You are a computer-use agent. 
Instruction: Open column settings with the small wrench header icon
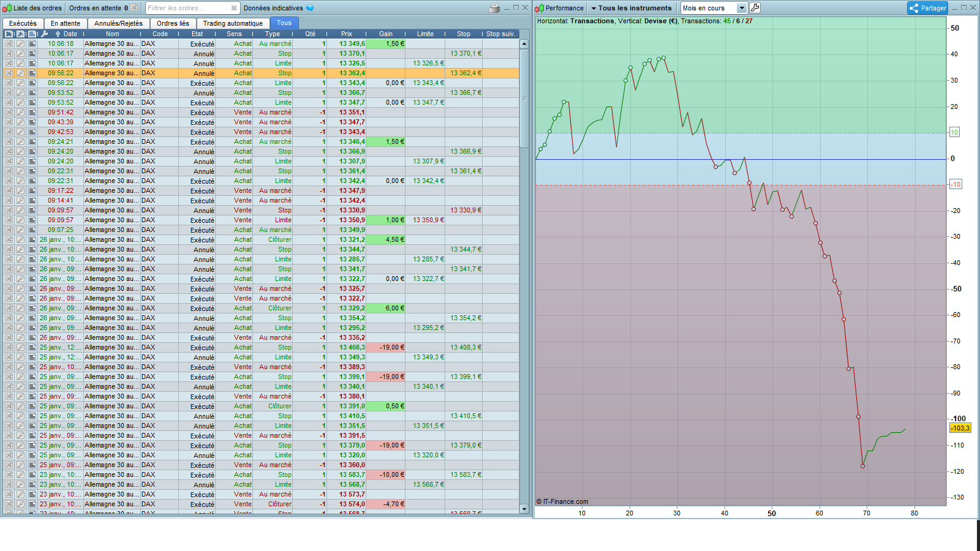point(44,34)
